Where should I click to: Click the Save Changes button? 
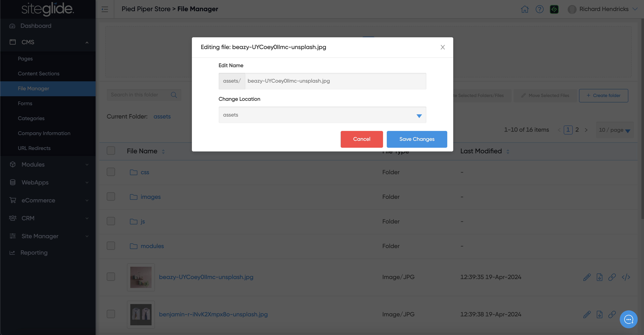[x=416, y=139]
